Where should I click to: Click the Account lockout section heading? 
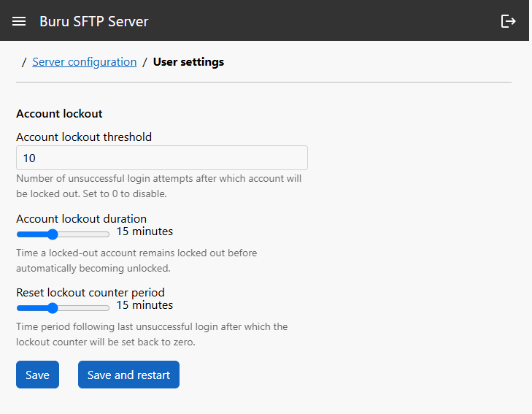[59, 114]
